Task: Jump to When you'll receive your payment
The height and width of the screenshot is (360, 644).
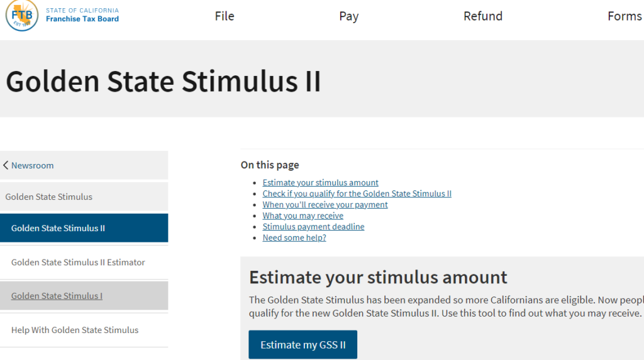Action: [325, 205]
